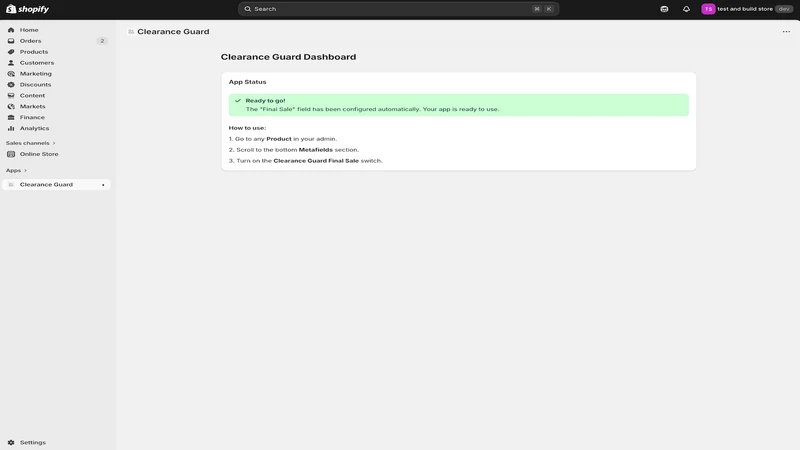Click the Search magnifier icon
Image resolution: width=800 pixels, height=450 pixels.
[247, 9]
